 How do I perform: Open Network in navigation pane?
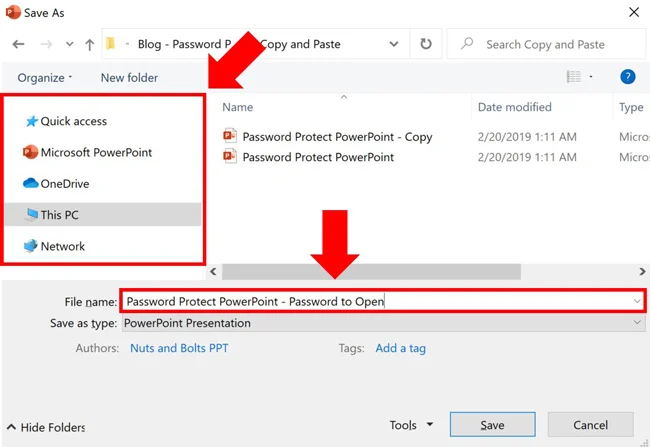tap(63, 246)
